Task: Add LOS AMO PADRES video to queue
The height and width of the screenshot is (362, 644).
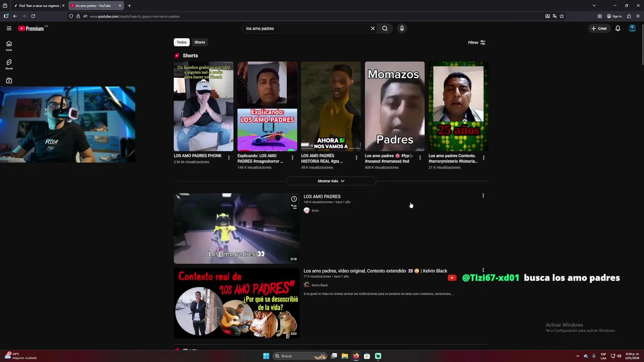Action: tap(294, 207)
